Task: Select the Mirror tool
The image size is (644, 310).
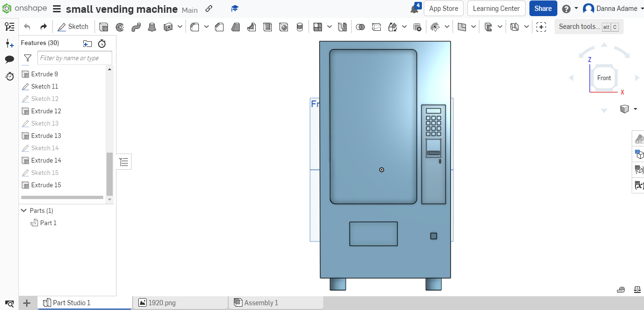Action: [342, 27]
